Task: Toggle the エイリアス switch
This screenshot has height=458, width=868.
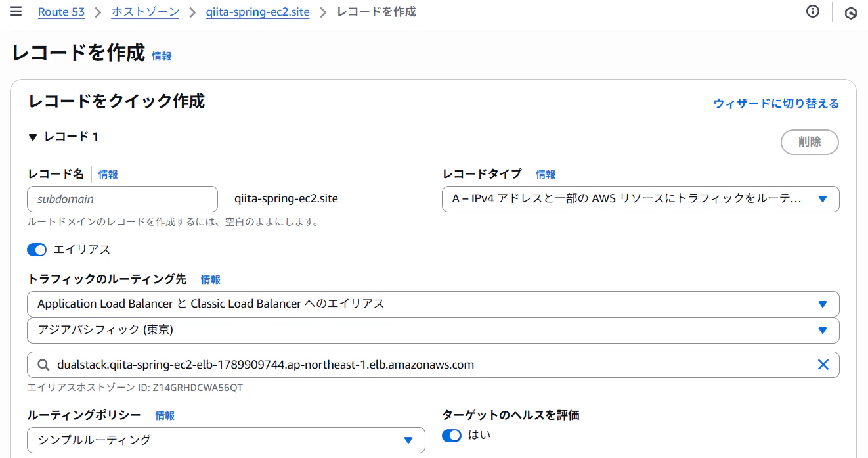Action: 37,250
